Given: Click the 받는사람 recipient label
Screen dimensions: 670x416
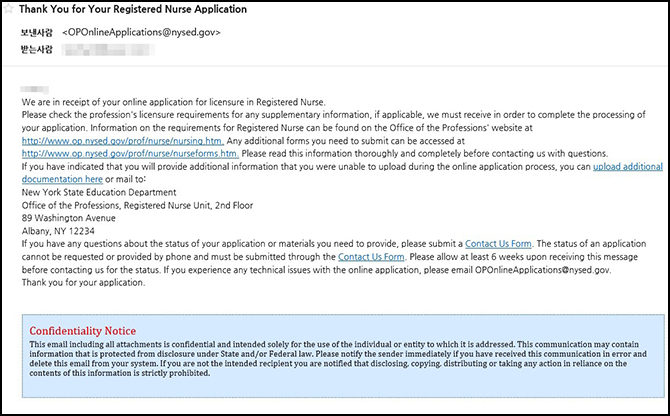Looking at the screenshot, I should tap(37, 50).
